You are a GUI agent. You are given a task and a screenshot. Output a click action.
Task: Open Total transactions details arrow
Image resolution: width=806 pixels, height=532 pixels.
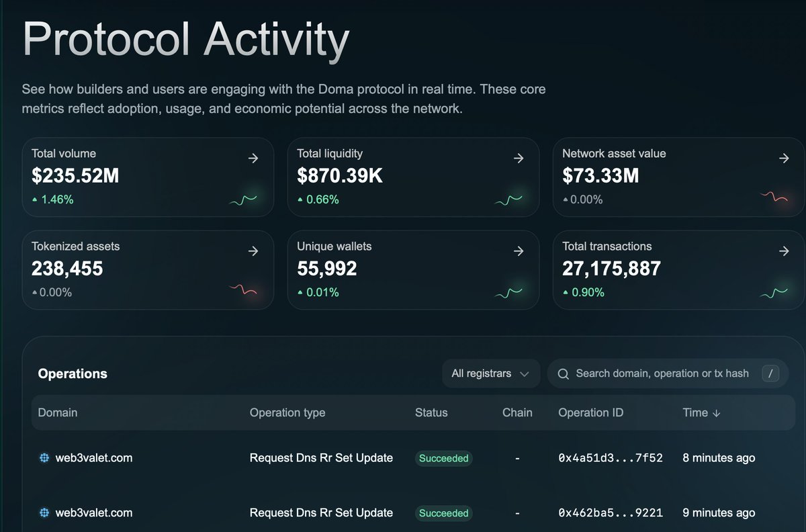click(784, 251)
